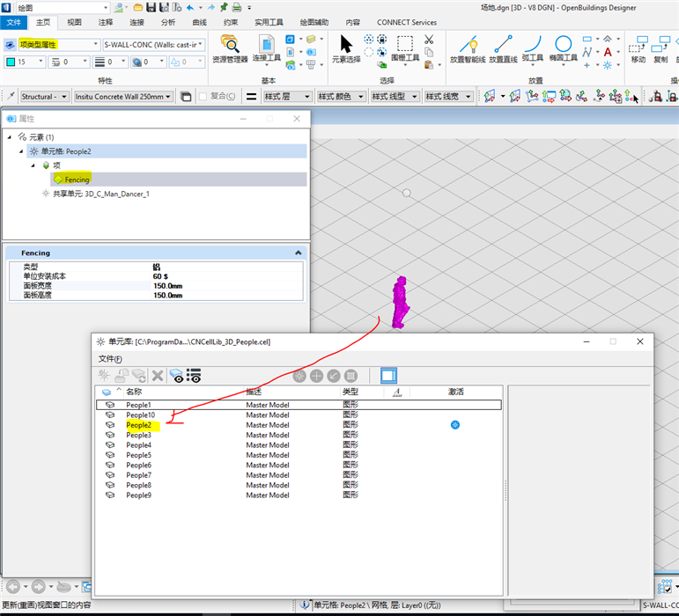679x616 pixels.
Task: Select the People9 cell row
Action: click(x=299, y=495)
